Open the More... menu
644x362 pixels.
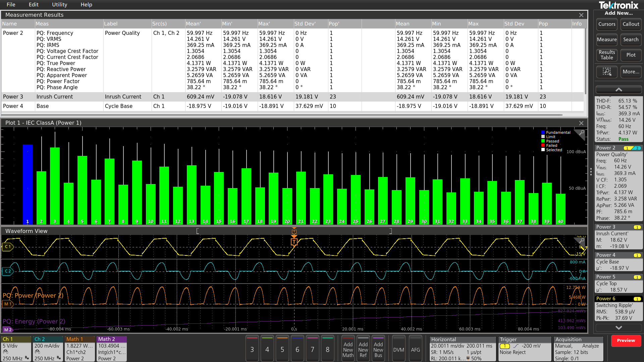tap(631, 72)
